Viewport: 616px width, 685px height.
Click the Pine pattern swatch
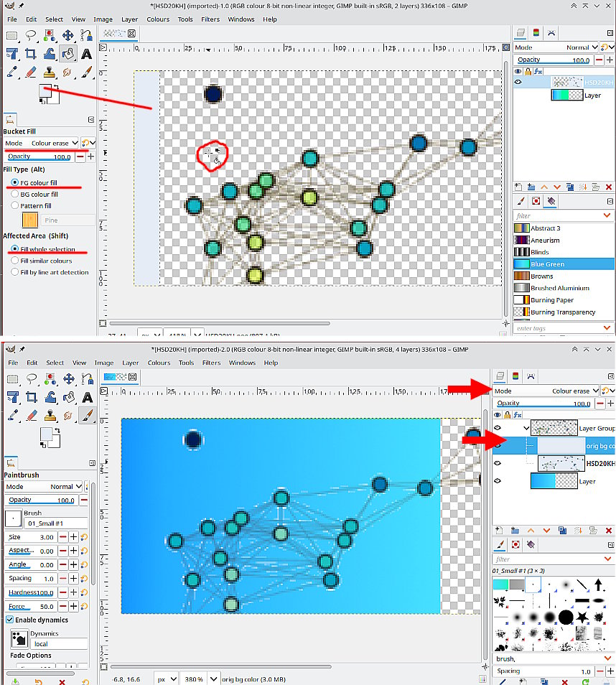click(x=29, y=220)
